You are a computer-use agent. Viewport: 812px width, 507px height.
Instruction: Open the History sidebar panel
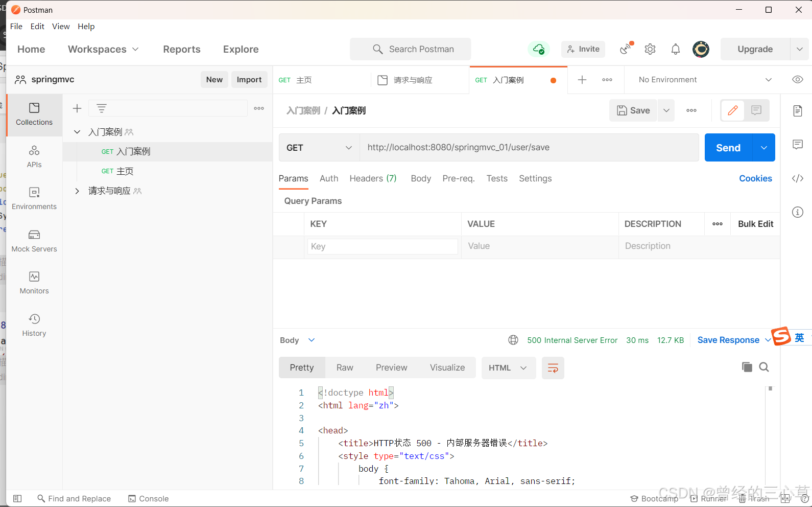[x=34, y=325]
